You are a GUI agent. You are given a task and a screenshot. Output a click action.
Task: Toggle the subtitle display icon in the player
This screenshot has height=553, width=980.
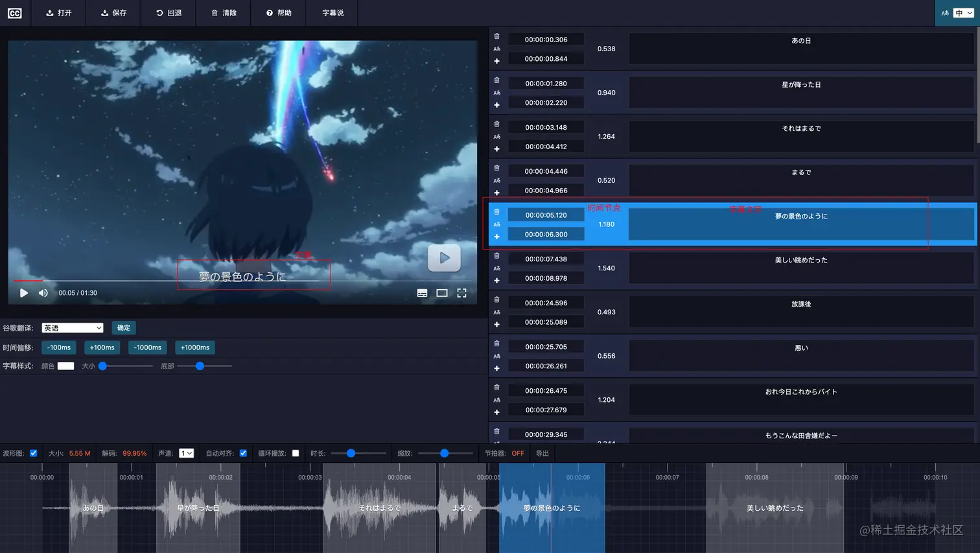(x=422, y=293)
